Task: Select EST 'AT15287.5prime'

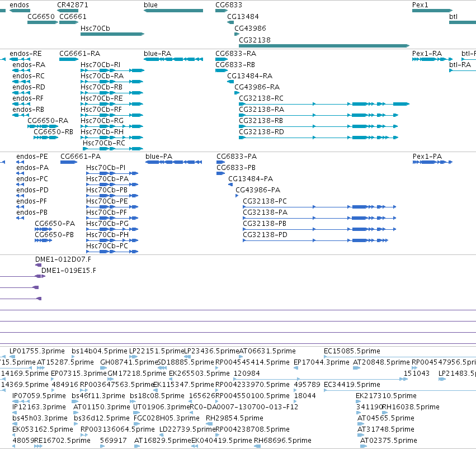Action: pyautogui.click(x=65, y=362)
